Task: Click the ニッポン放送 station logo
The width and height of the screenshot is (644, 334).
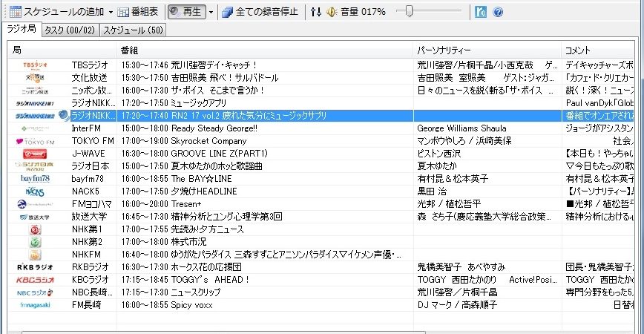Action: click(x=35, y=91)
